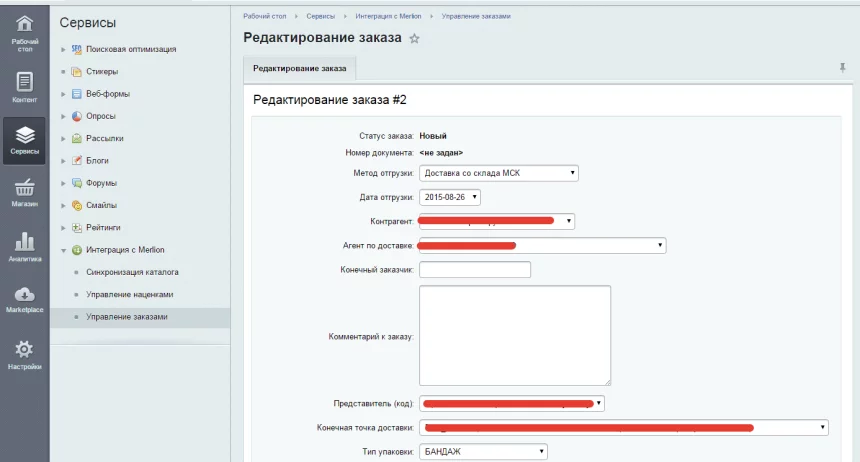Click Сервисы breadcrumb link
The height and width of the screenshot is (462, 860).
coord(321,17)
